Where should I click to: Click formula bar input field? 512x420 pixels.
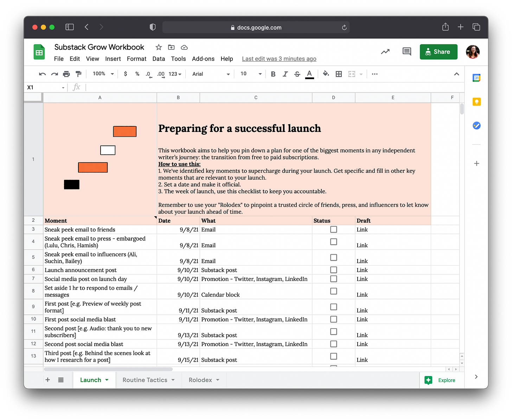274,87
